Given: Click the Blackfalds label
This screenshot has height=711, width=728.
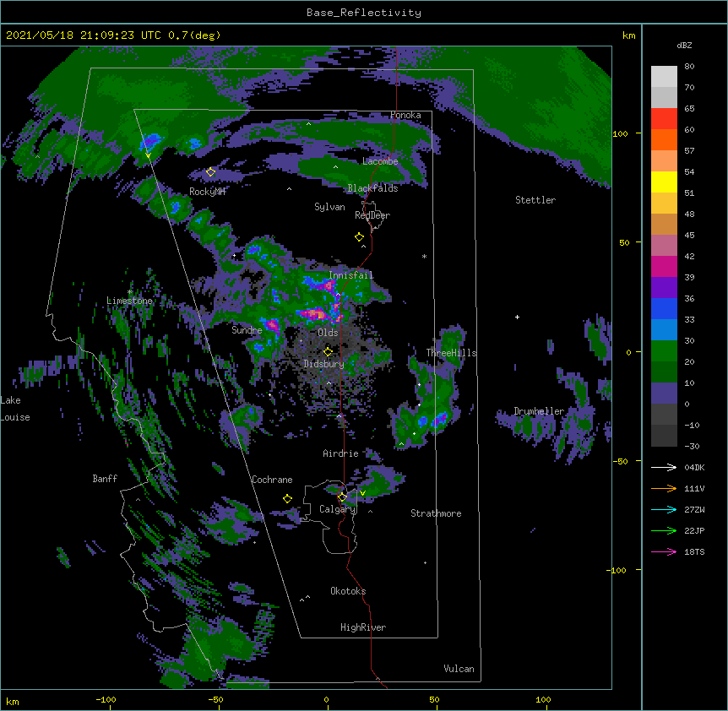Looking at the screenshot, I should 372,188.
